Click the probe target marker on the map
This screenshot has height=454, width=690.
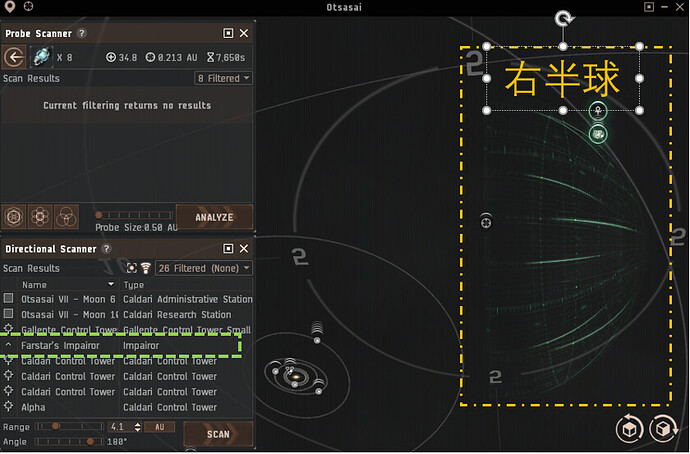(x=486, y=221)
